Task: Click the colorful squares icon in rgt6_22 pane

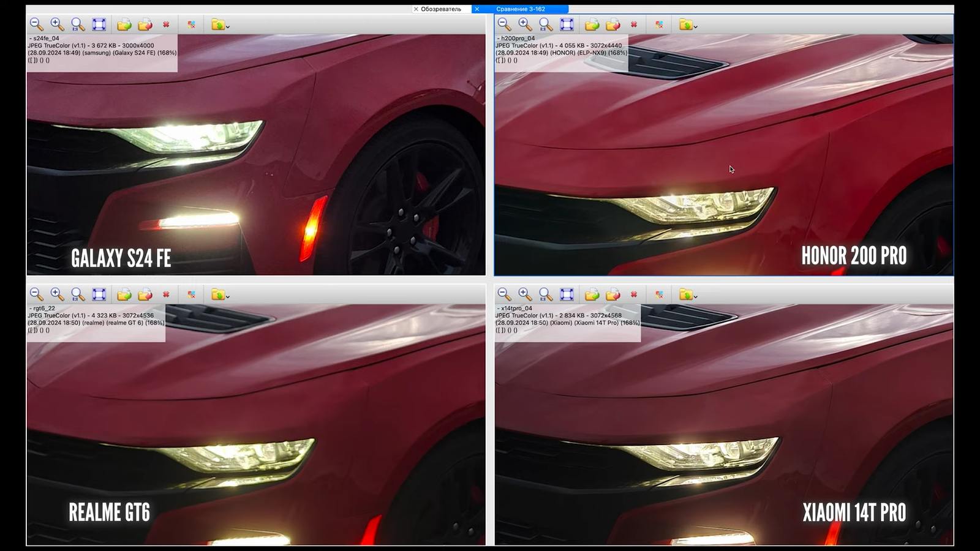Action: point(192,294)
